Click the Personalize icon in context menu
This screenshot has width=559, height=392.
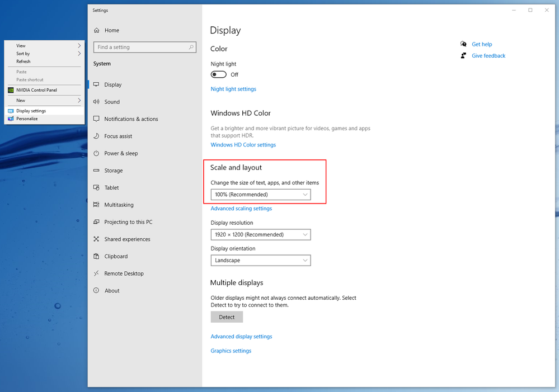11,119
